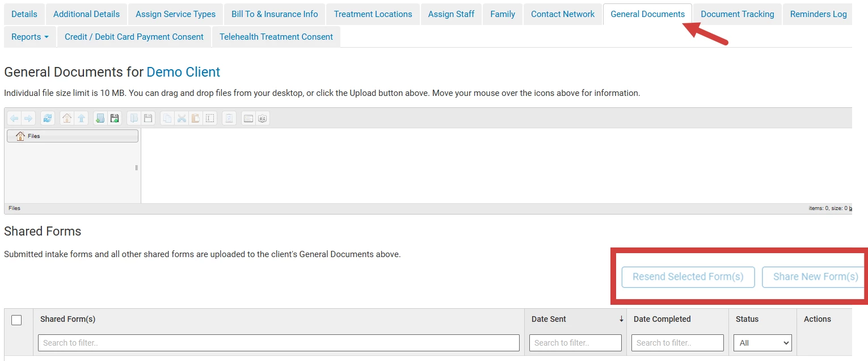
Task: Click Resend Selected Form(s) button
Action: (x=688, y=277)
